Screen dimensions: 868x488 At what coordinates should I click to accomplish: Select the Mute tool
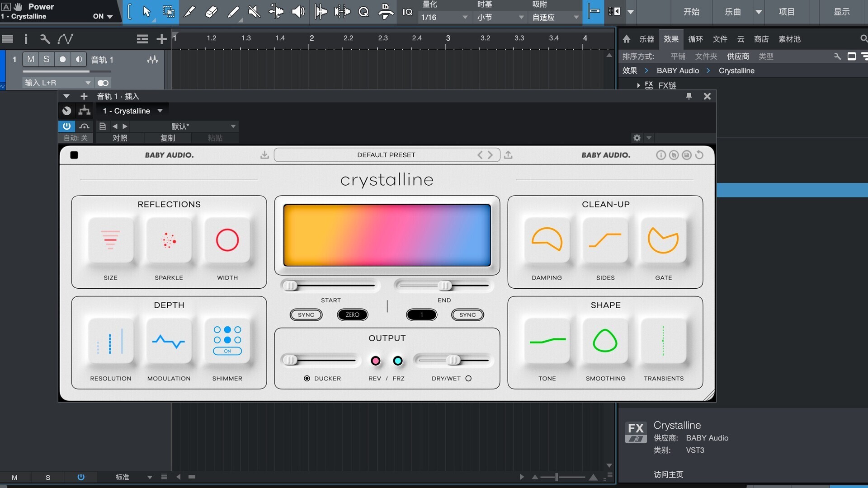pyautogui.click(x=255, y=11)
